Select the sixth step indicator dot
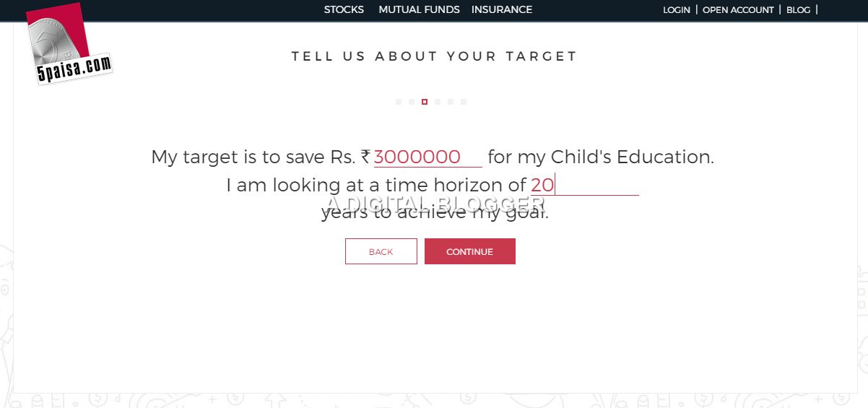This screenshot has height=408, width=868. (x=464, y=102)
